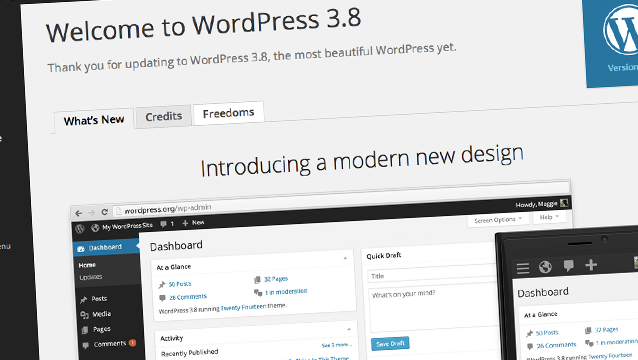Click the browser back arrow in the dashboard preview
Viewport: 638px width, 360px height.
tap(79, 213)
